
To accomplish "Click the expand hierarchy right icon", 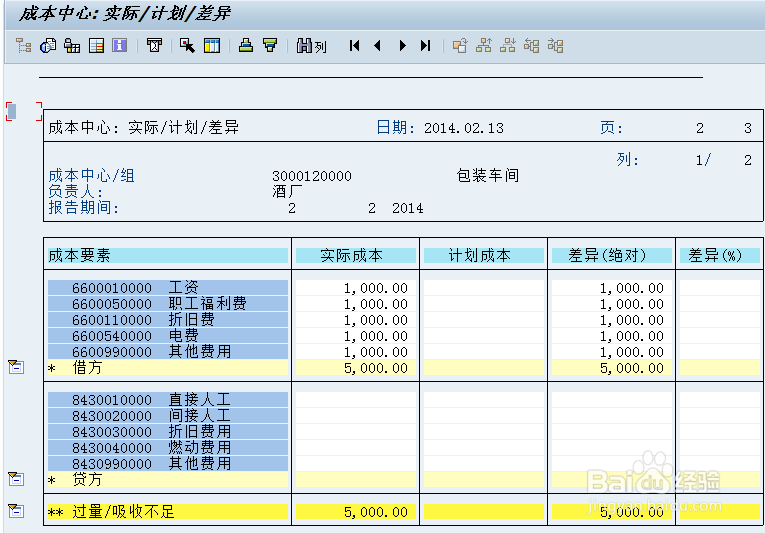I will [556, 46].
